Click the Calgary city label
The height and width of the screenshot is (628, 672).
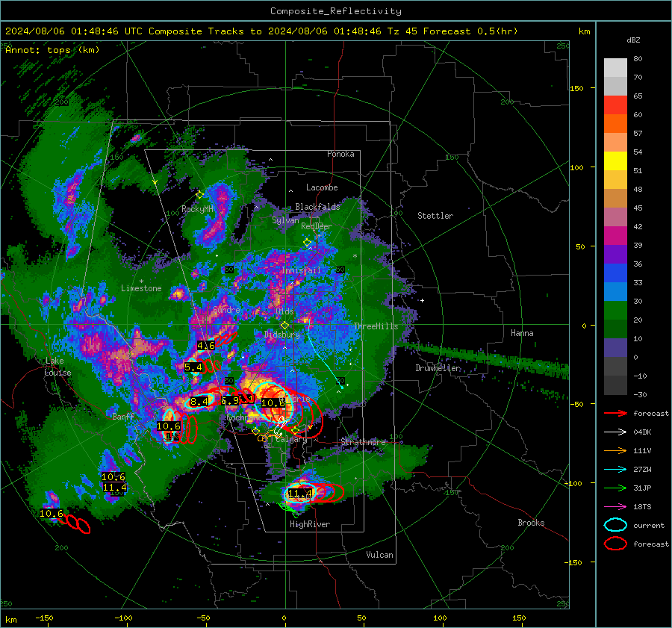click(291, 439)
